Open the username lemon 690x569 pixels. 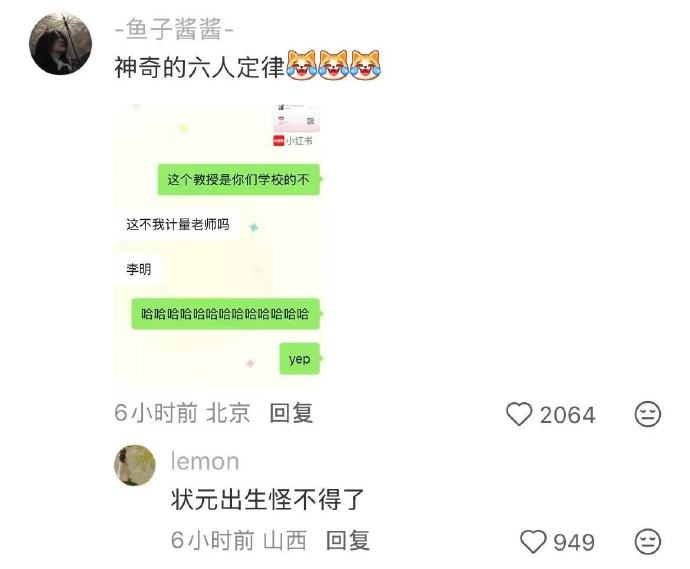click(x=205, y=462)
